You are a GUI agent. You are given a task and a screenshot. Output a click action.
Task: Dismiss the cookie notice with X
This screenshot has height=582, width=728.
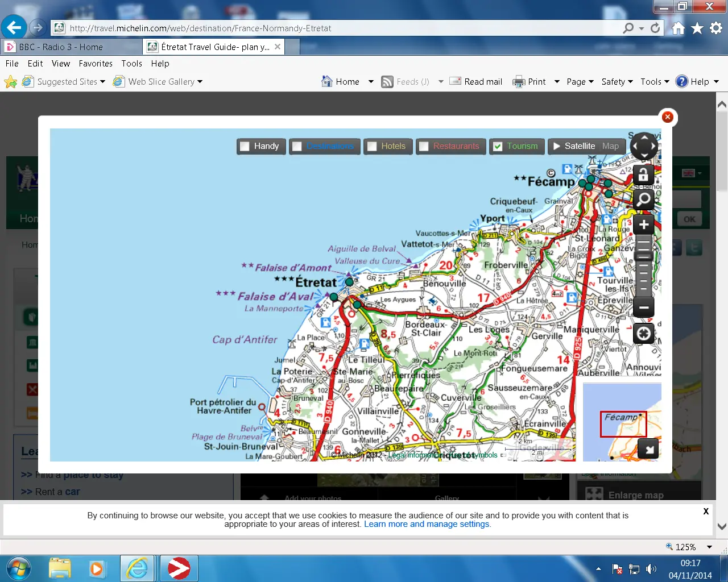tap(706, 511)
